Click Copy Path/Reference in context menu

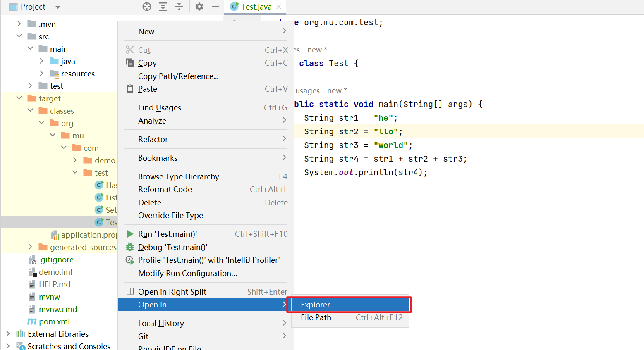pyautogui.click(x=178, y=76)
